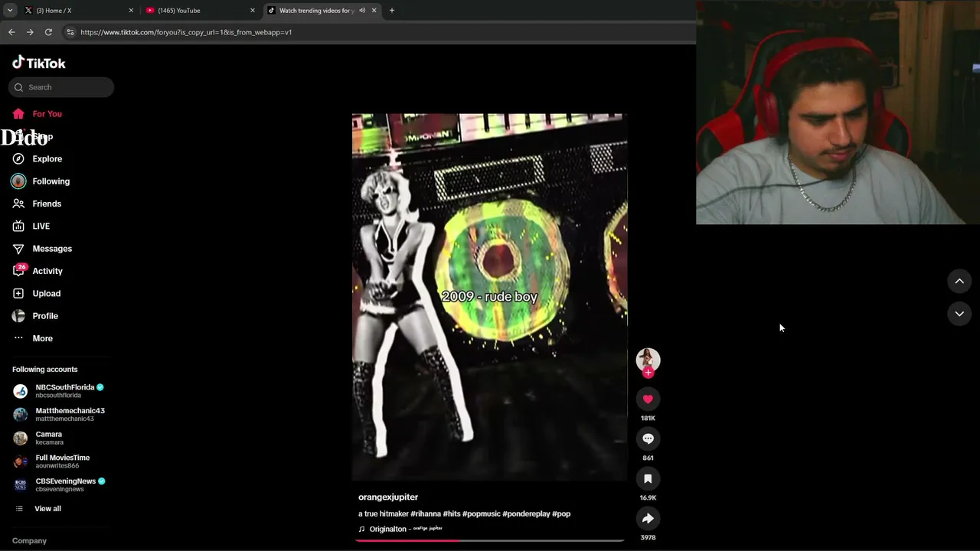Go to the previous video with up arrow
980x551 pixels.
point(959,282)
